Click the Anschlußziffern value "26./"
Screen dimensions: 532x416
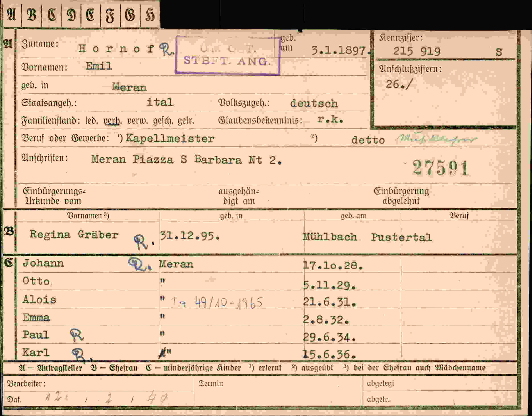(400, 84)
